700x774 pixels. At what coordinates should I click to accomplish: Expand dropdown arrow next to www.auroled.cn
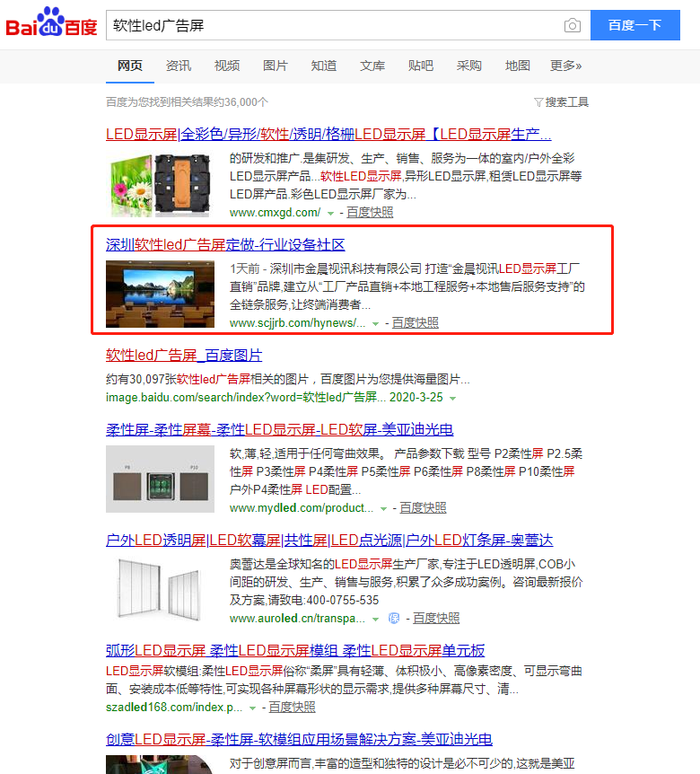pyautogui.click(x=376, y=619)
